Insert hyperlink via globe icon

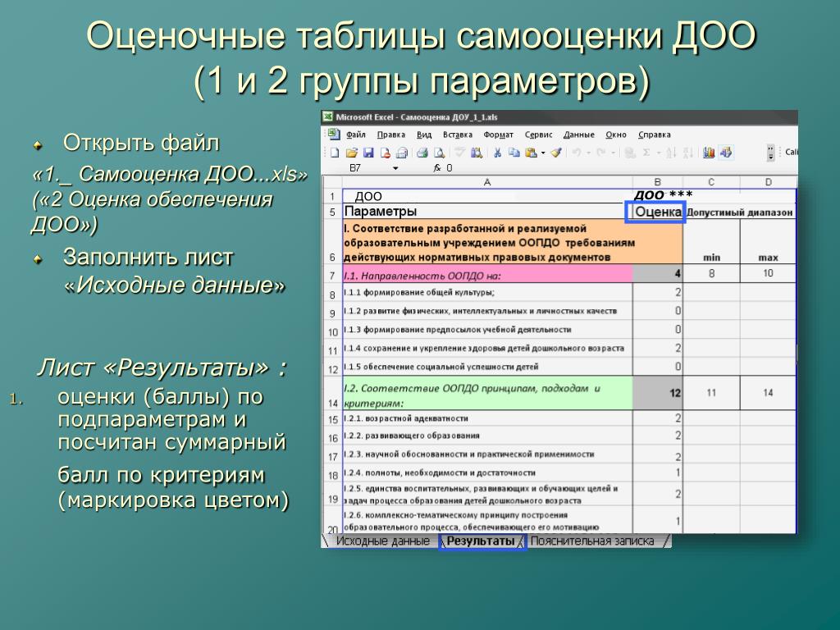[x=630, y=153]
